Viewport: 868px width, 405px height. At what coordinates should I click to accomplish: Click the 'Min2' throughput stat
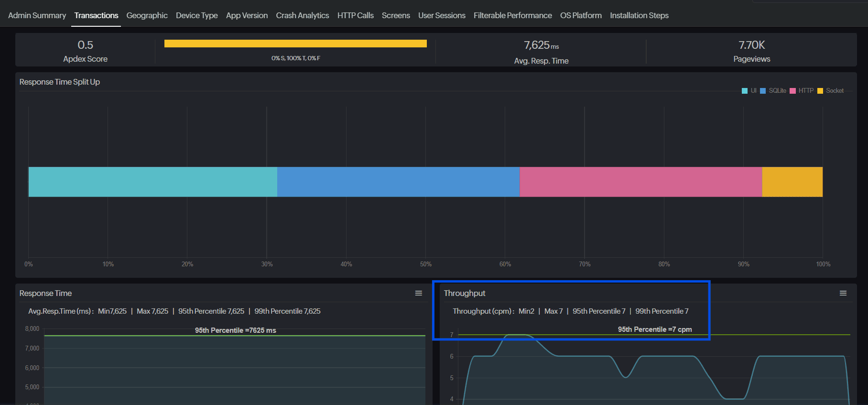526,311
